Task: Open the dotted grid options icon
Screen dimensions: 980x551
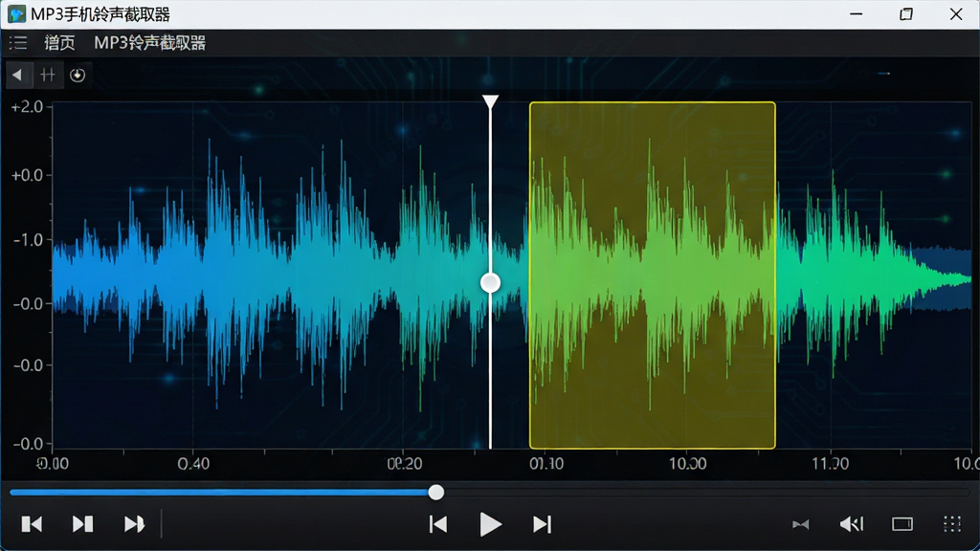Action: (x=952, y=524)
